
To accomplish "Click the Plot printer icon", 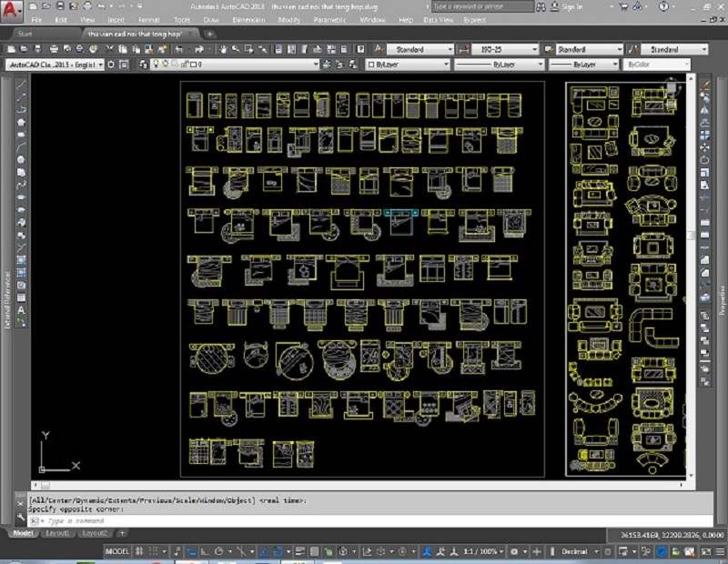I will coord(53,49).
